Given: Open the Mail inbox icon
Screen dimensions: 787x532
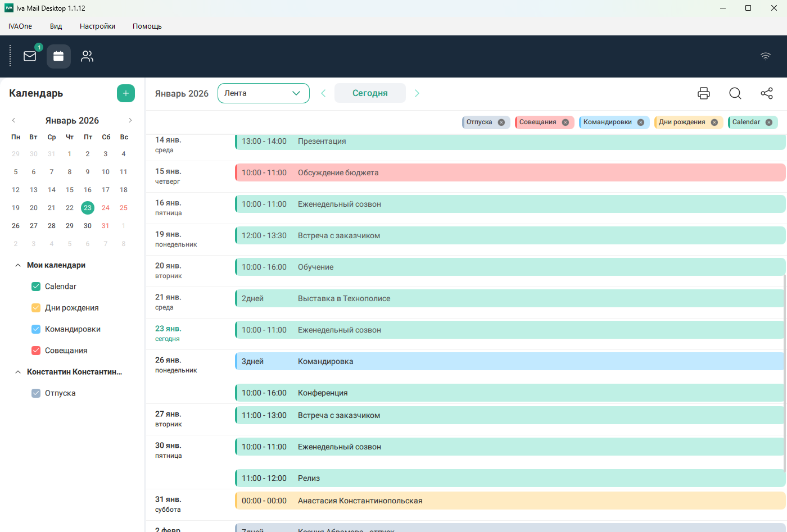Looking at the screenshot, I should [30, 56].
